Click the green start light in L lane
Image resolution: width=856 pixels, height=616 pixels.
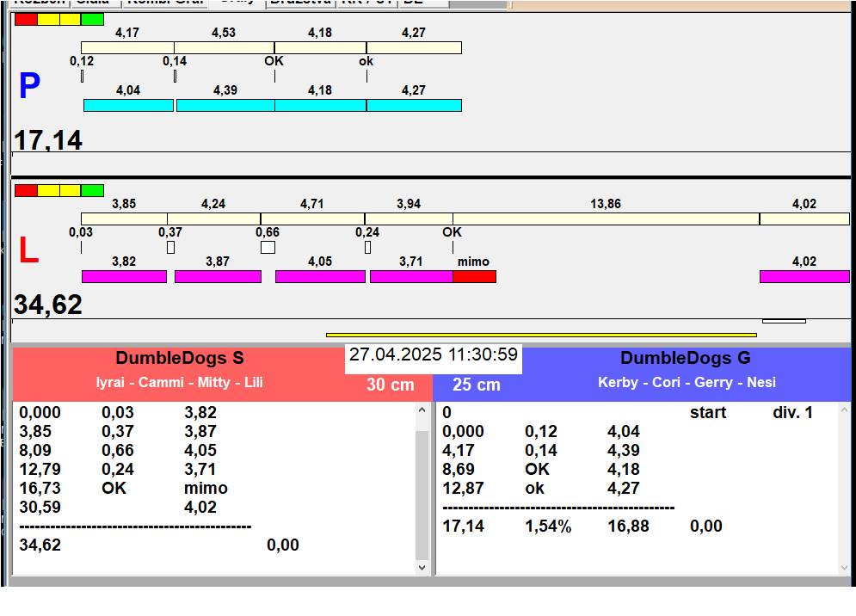92,190
